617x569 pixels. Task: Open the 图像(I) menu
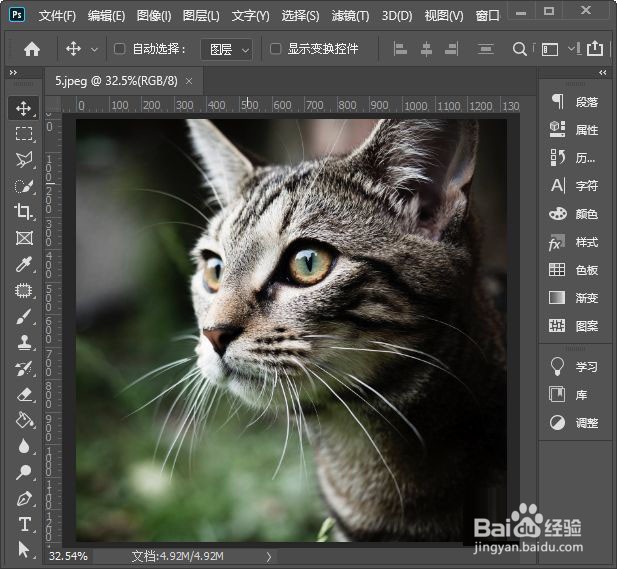coord(154,16)
